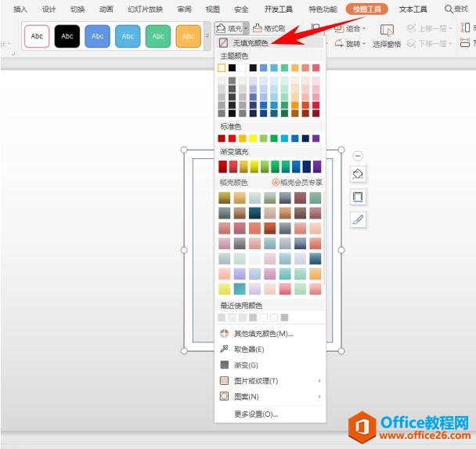The width and height of the screenshot is (476, 449).
Task: Open the Fill (填充) bucket button
Action: click(229, 28)
